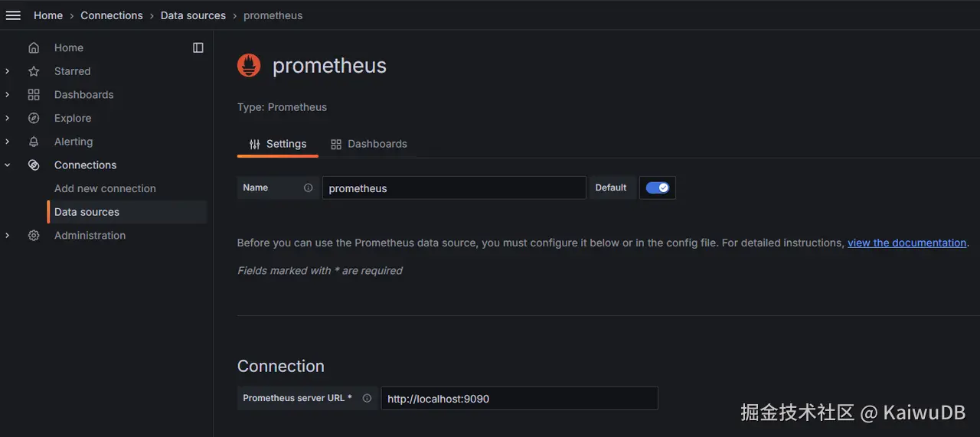
Task: Click the Explore compass icon
Action: tap(34, 118)
